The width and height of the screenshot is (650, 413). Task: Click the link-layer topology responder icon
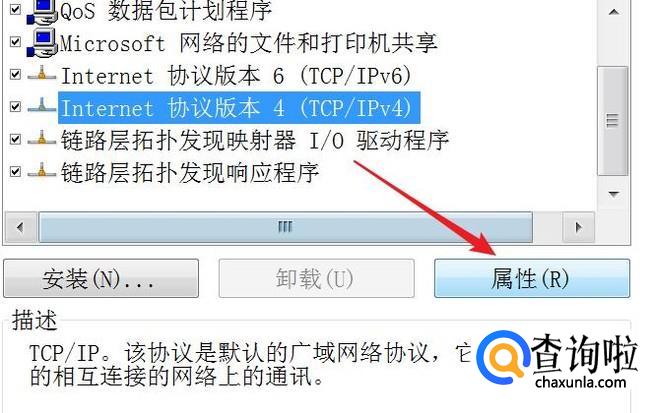[x=41, y=171]
